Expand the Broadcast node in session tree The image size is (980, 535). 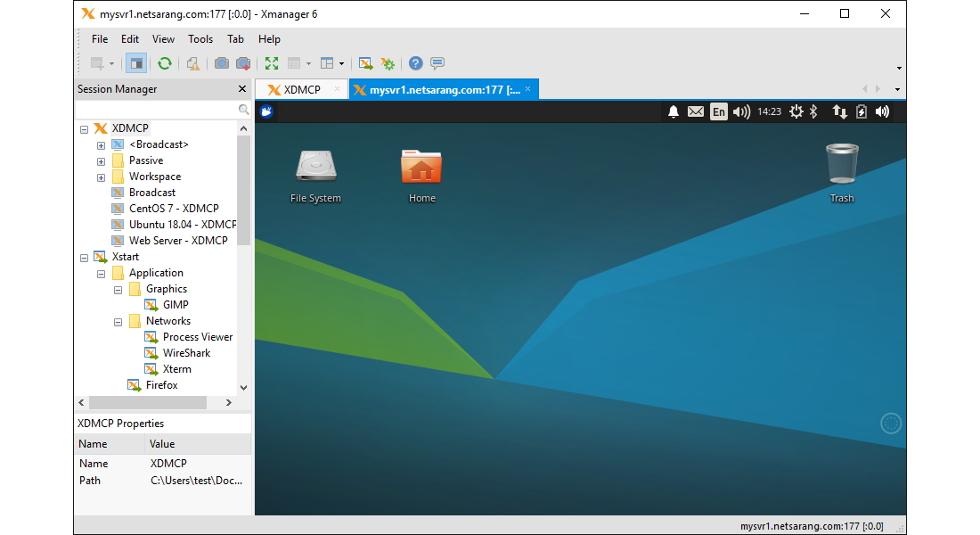point(101,144)
